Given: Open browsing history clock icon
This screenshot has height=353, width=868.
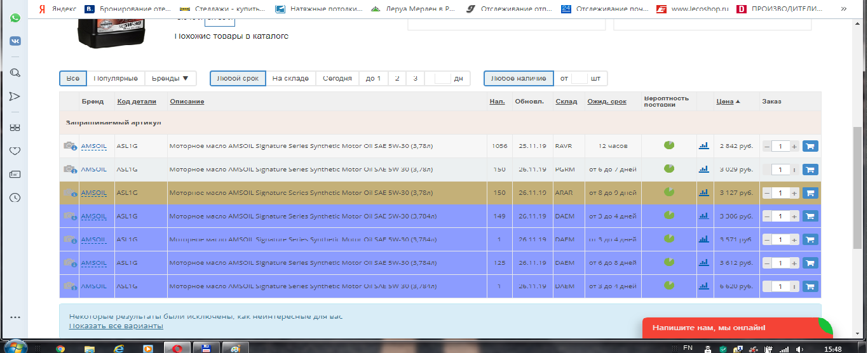Looking at the screenshot, I should pos(15,198).
